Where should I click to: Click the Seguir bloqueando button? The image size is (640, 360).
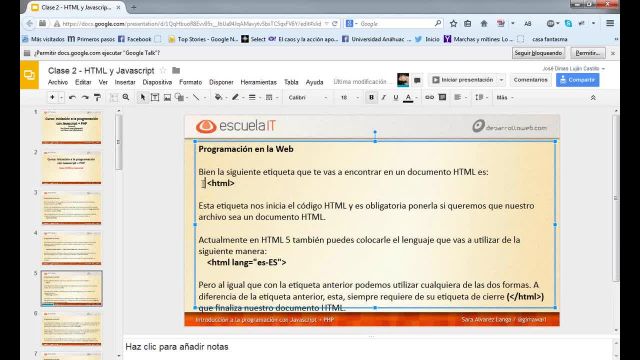[x=538, y=53]
